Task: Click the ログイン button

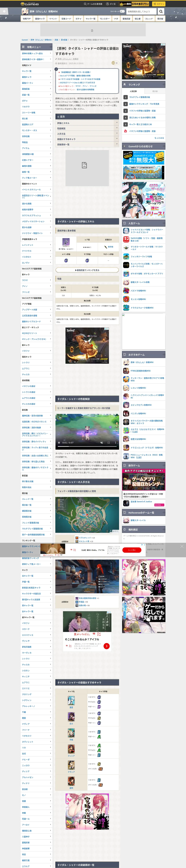Action: coord(159,4)
